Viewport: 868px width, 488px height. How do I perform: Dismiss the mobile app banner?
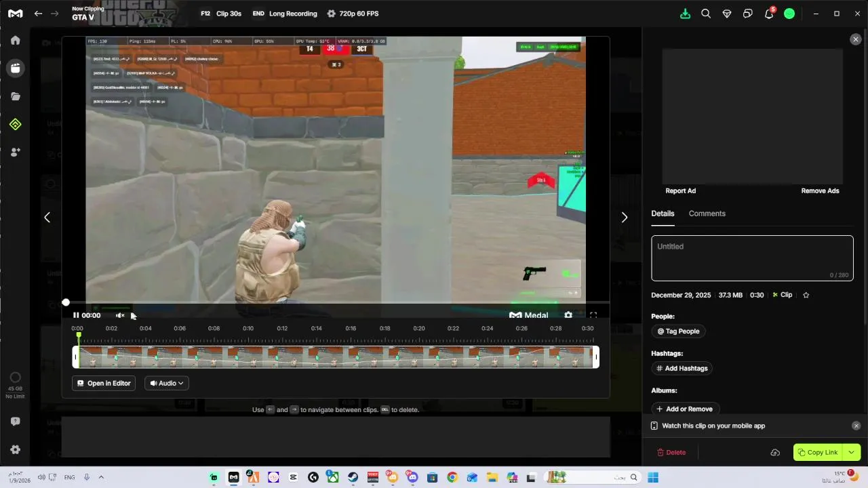click(856, 426)
